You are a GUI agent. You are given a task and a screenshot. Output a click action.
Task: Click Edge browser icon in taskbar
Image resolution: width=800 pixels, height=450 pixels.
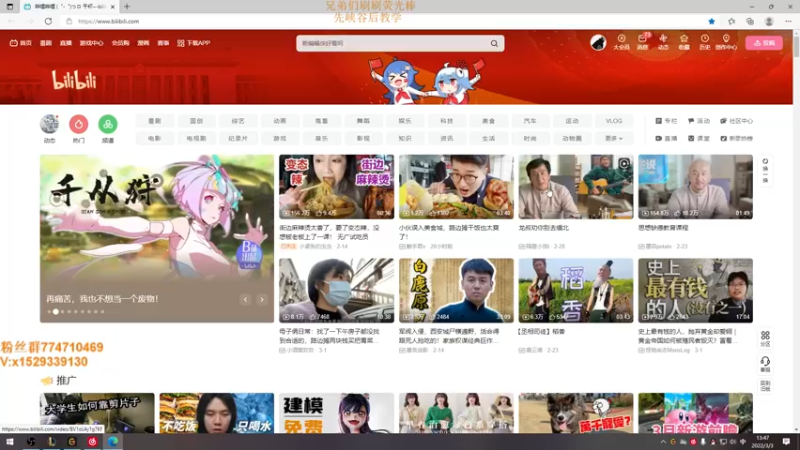point(113,441)
